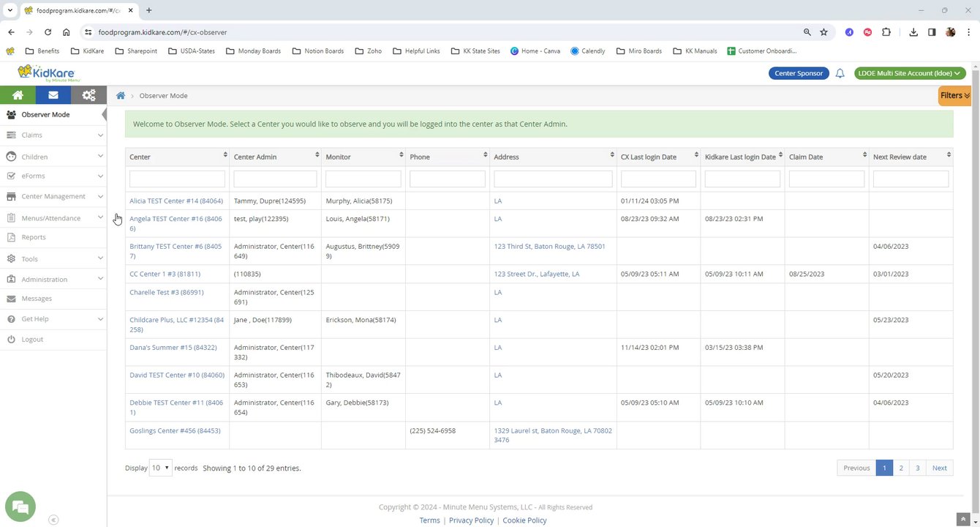980x527 pixels.
Task: Select Logout in the sidebar
Action: pyautogui.click(x=32, y=340)
